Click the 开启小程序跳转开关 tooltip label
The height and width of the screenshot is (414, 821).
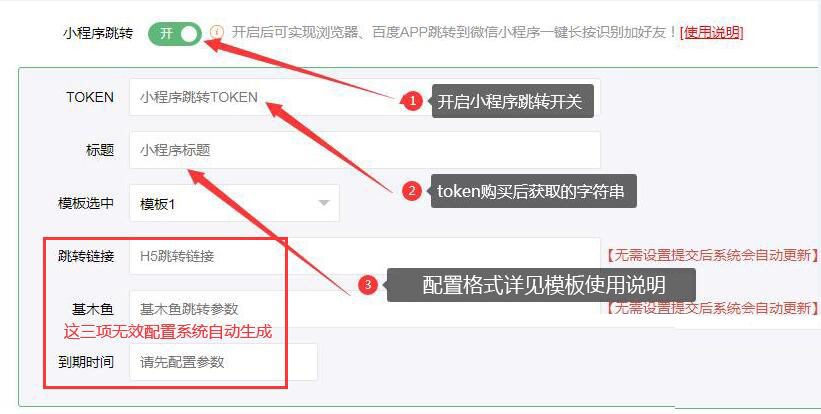point(512,101)
